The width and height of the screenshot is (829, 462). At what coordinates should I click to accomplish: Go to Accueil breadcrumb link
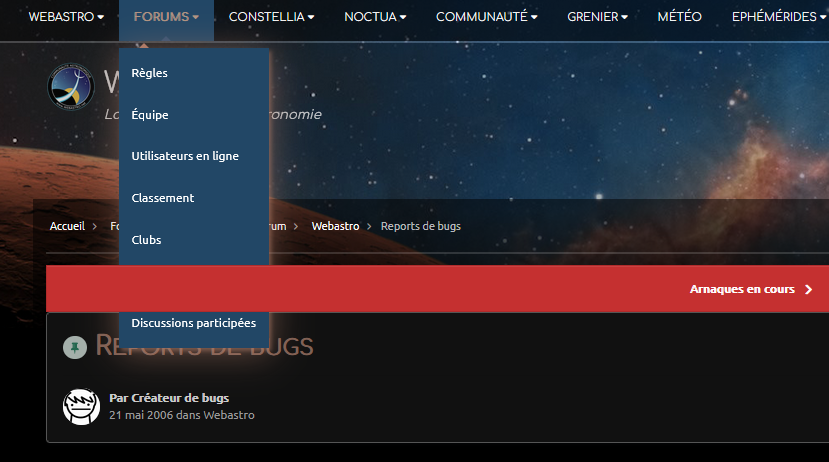tap(67, 226)
